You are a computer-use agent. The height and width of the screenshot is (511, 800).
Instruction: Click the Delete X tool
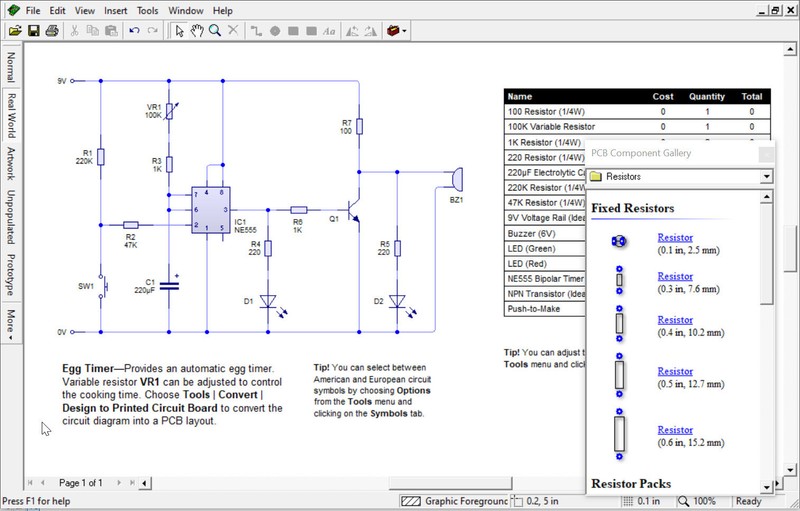[233, 31]
